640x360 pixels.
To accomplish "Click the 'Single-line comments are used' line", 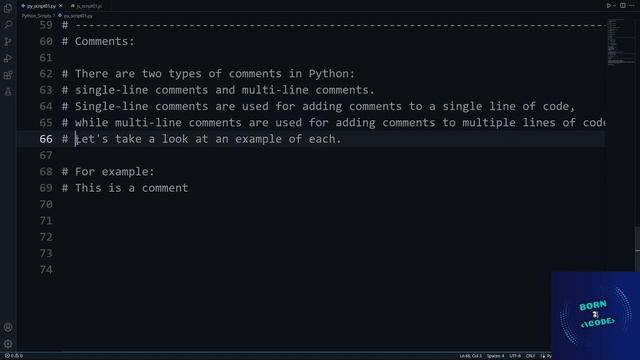I will pos(318,107).
